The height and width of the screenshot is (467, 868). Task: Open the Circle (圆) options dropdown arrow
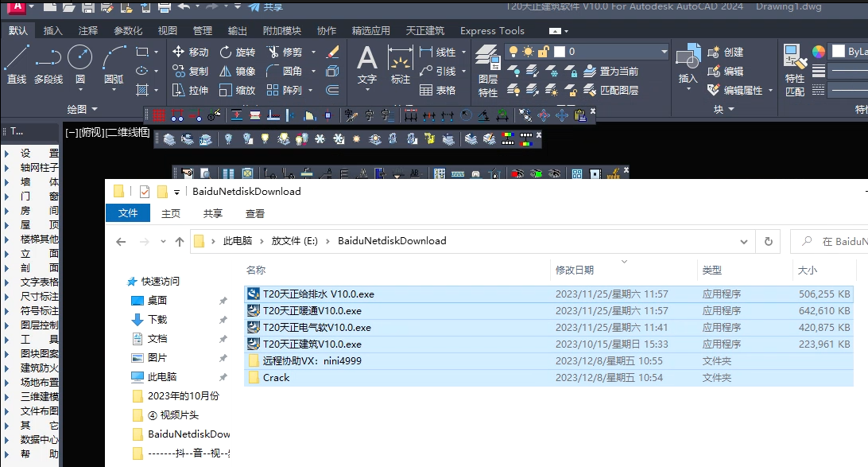pos(80,90)
